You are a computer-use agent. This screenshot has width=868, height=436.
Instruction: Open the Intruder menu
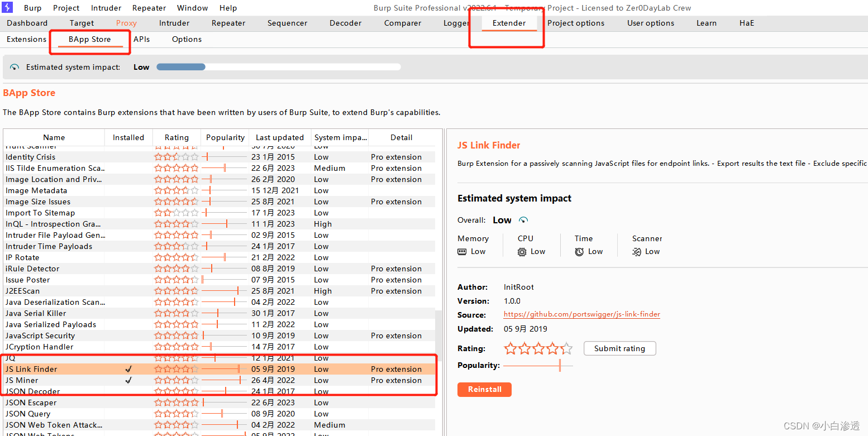[106, 8]
